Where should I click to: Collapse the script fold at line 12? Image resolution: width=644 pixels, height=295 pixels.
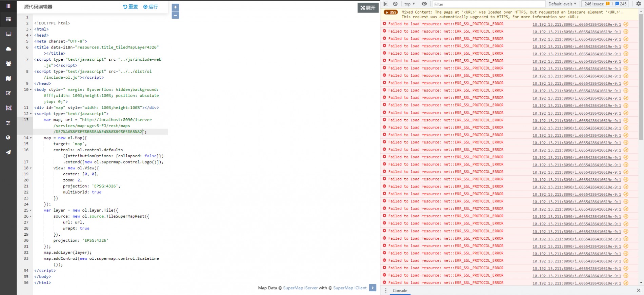[31, 114]
